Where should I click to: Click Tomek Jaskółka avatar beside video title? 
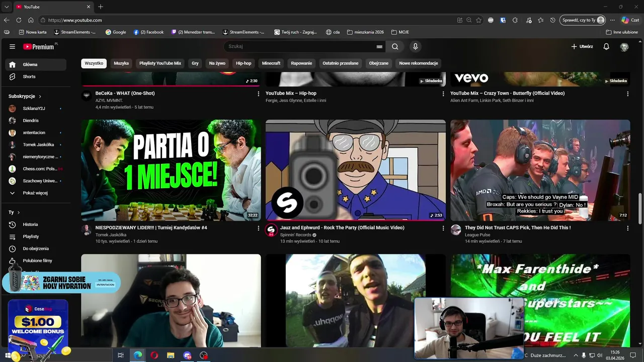[87, 230]
